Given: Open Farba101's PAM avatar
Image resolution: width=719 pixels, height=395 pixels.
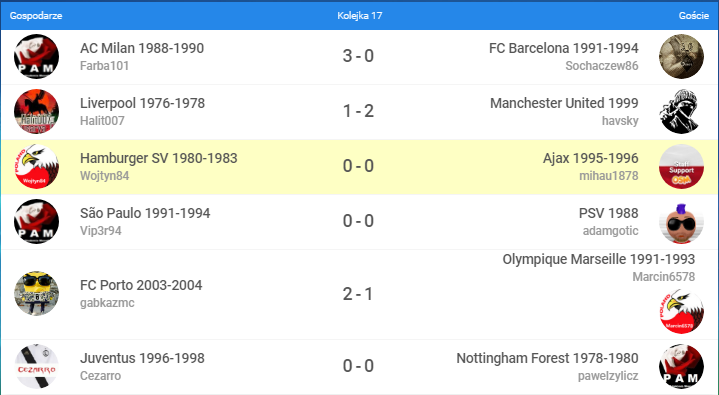Looking at the screenshot, I should coord(36,56).
